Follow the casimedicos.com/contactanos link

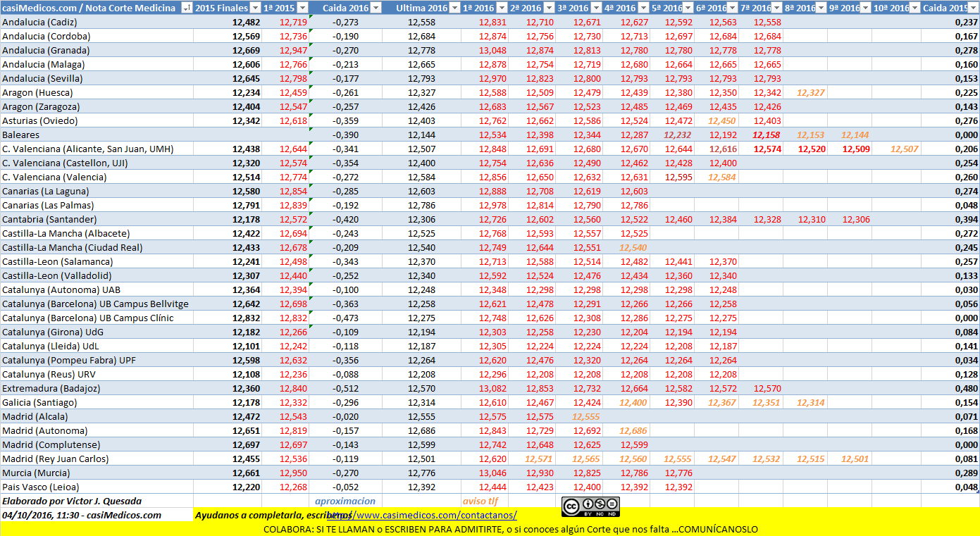click(x=421, y=515)
